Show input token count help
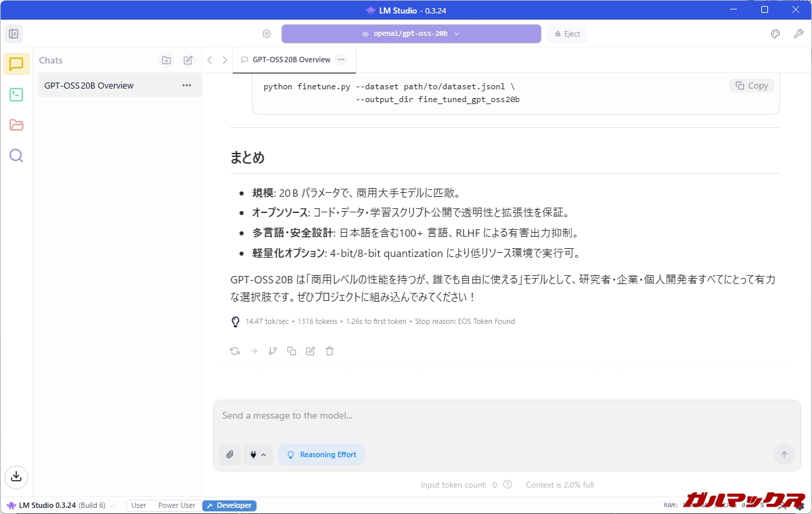 point(507,484)
